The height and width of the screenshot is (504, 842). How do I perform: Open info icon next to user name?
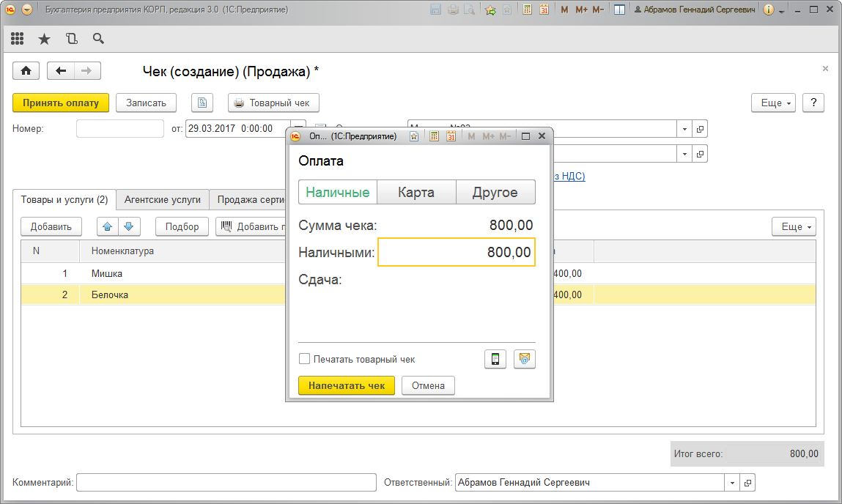pyautogui.click(x=769, y=10)
